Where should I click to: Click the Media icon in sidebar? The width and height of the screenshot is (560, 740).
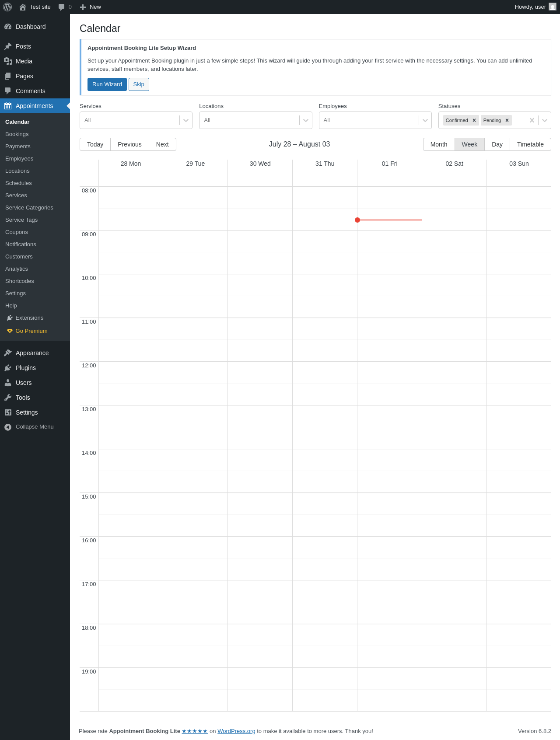tap(8, 61)
